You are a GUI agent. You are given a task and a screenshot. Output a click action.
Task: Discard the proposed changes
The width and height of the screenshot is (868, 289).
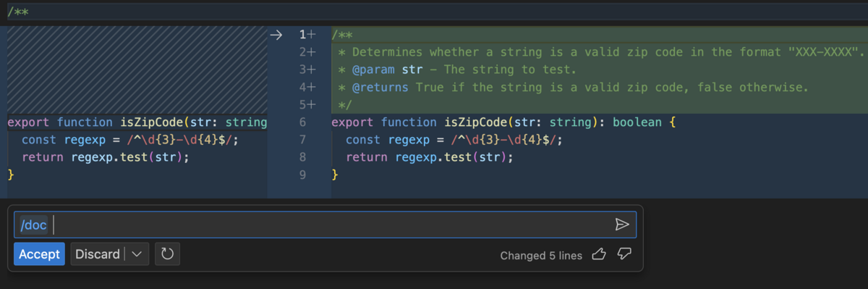(x=98, y=254)
